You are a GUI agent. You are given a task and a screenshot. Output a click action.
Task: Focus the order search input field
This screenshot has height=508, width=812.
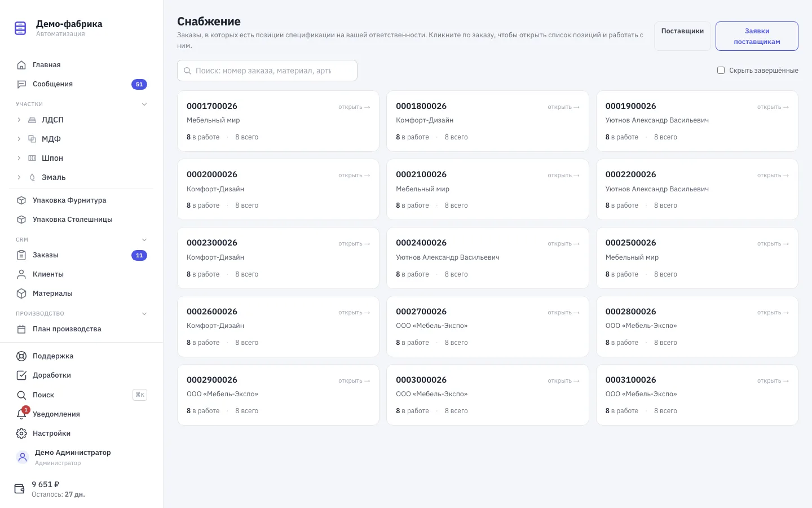point(267,71)
